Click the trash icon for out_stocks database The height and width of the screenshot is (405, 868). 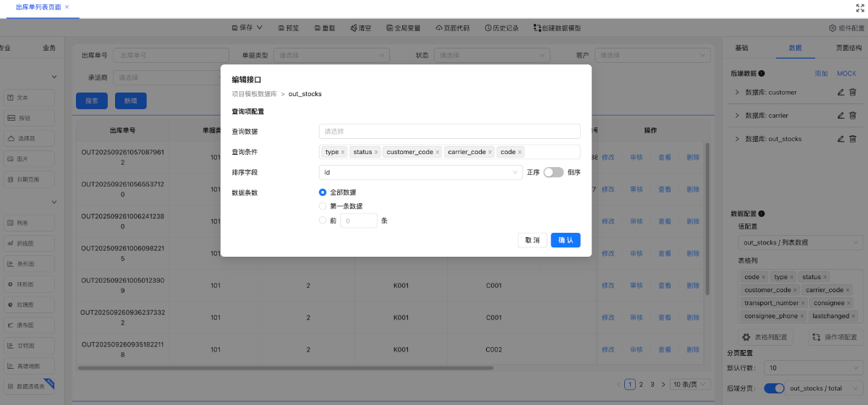point(853,139)
